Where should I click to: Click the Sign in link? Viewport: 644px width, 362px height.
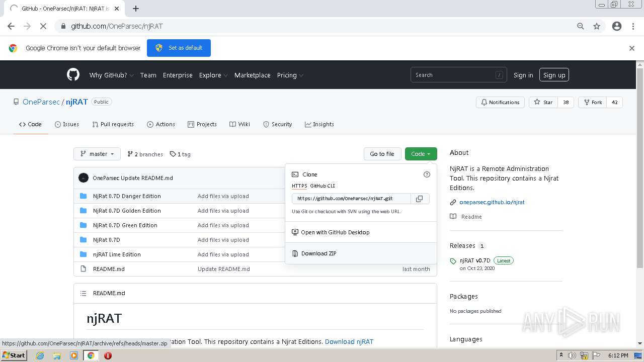523,75
